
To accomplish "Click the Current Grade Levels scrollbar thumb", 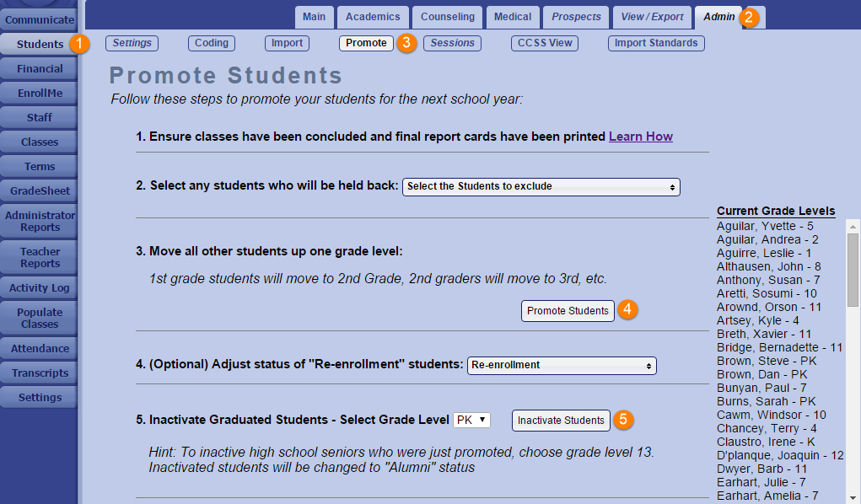I will click(x=853, y=270).
